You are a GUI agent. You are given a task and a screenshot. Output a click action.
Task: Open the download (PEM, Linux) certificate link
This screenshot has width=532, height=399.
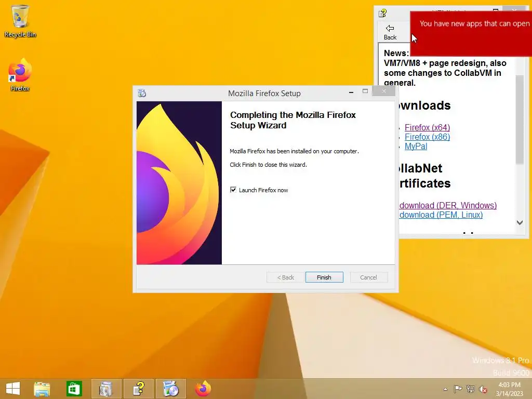point(441,215)
